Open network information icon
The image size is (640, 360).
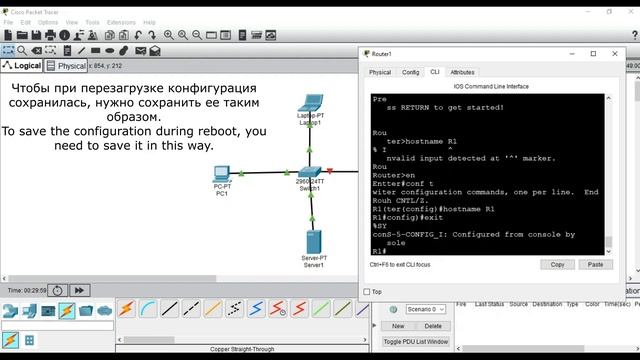[x=64, y=36]
